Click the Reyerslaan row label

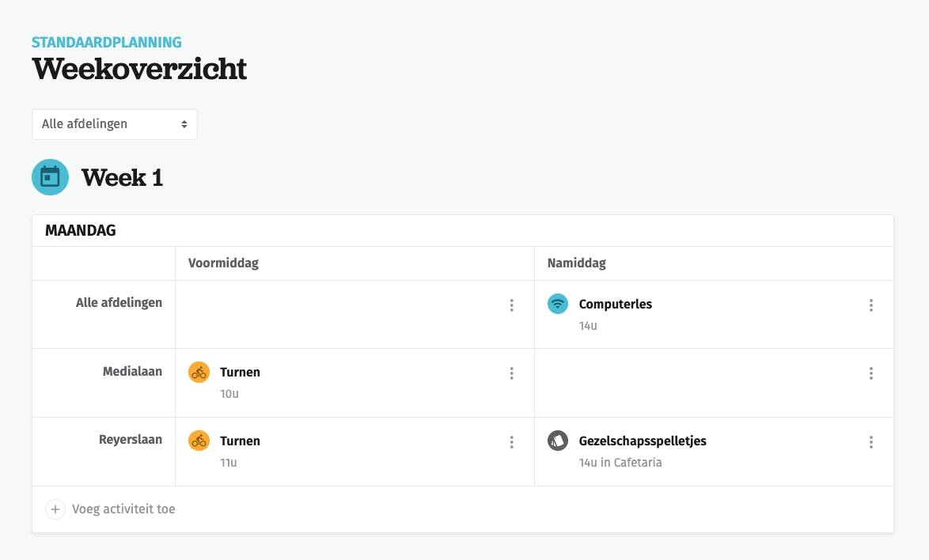click(131, 439)
